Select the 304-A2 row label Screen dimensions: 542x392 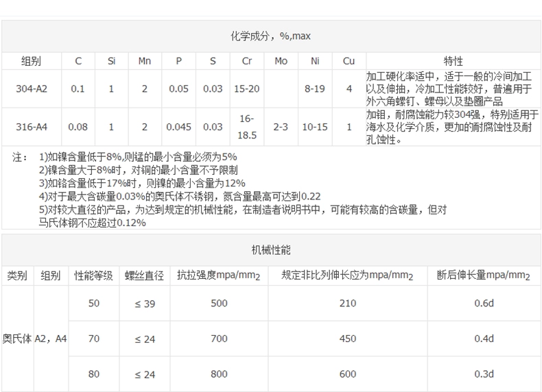32,89
